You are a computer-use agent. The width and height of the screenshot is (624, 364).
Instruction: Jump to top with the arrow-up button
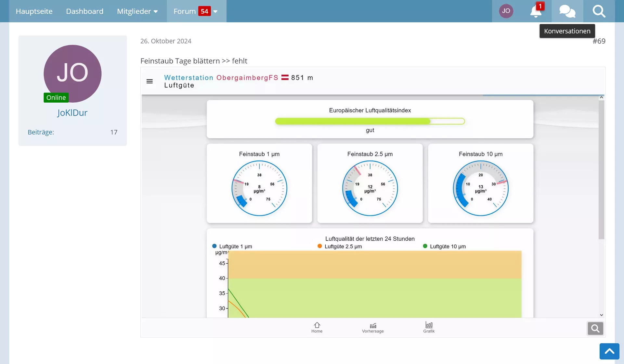609,351
